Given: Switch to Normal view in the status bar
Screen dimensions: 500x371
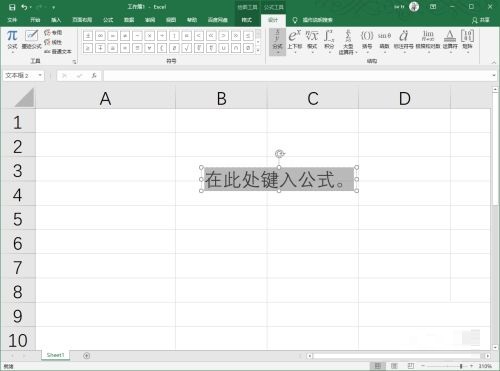Looking at the screenshot, I should [x=378, y=366].
